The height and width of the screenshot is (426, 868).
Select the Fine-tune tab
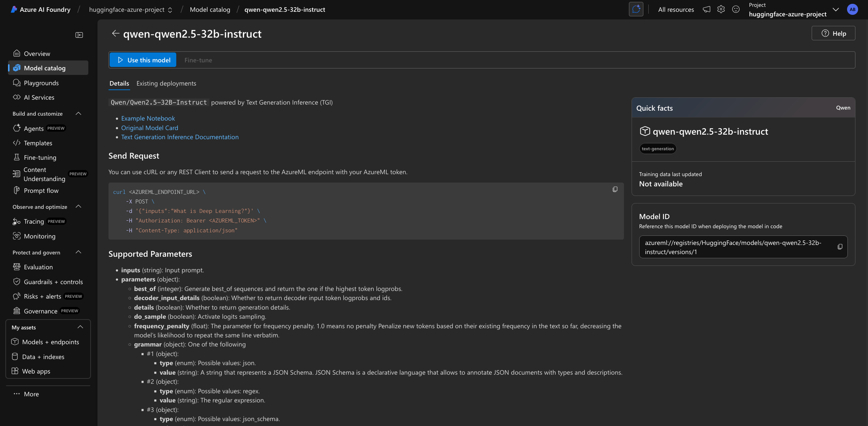[x=198, y=60]
